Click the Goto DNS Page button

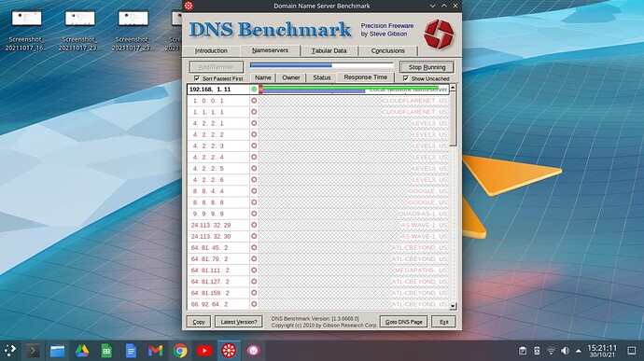404,322
